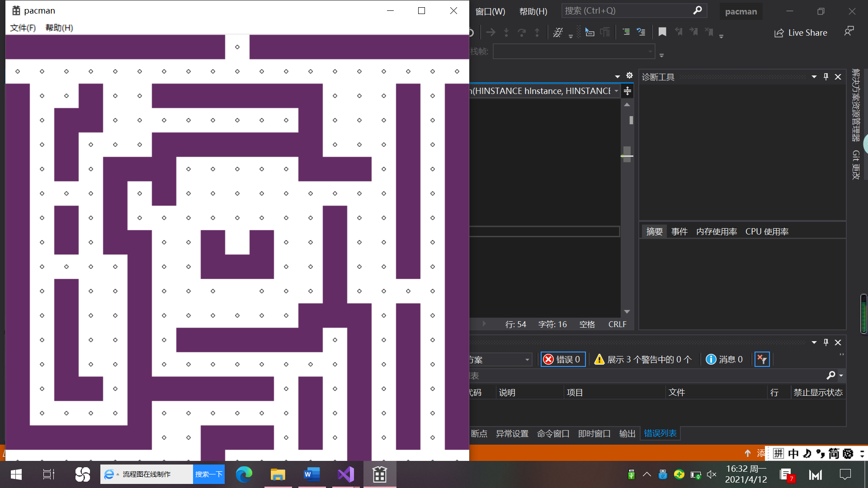Go to next bookmark icon
Image resolution: width=868 pixels, height=488 pixels.
click(x=693, y=32)
